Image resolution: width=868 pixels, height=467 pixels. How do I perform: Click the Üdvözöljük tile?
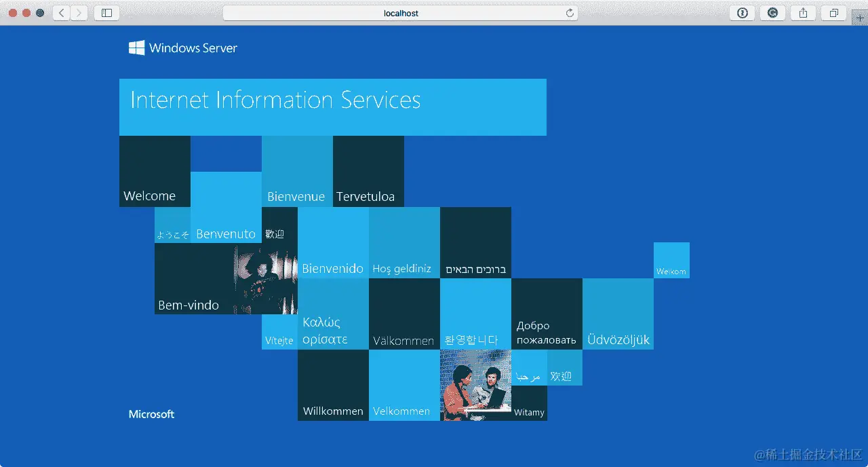point(618,314)
